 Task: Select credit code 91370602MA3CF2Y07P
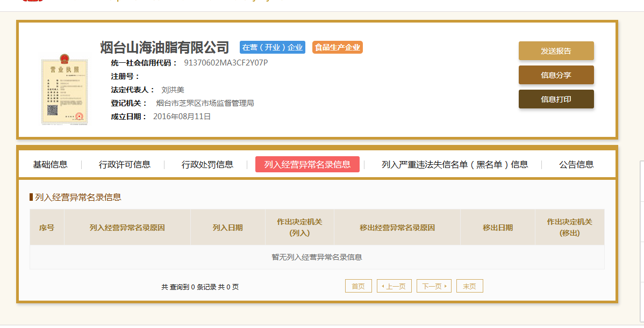tap(226, 63)
